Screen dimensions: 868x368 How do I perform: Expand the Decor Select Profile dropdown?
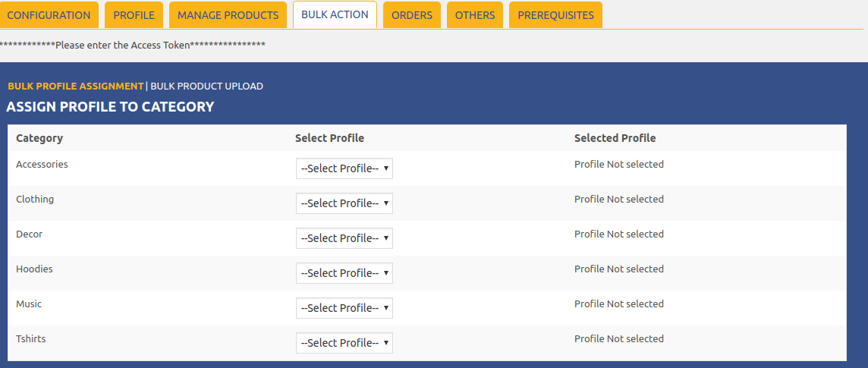coord(344,238)
